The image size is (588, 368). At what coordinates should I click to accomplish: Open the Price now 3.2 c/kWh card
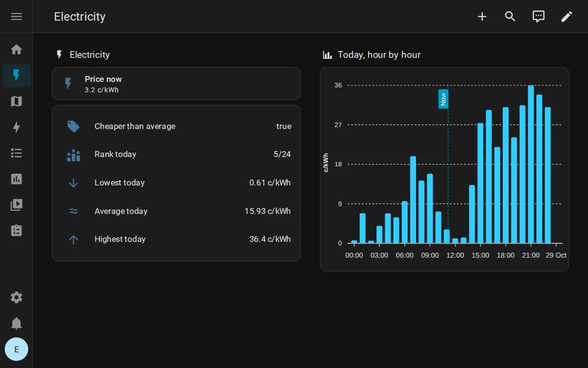pos(176,84)
